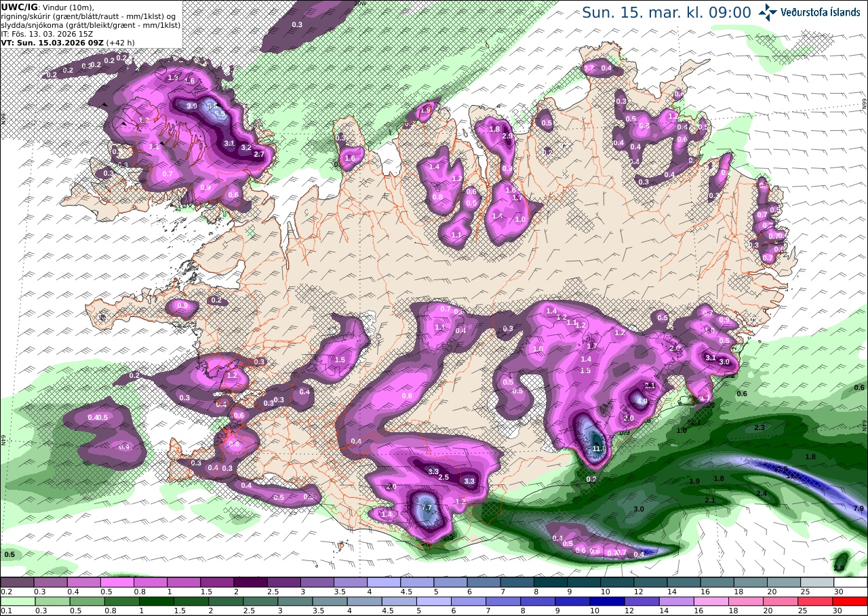Click the UWC/IG Vindur (10m) title line
The height and width of the screenshot is (616, 868).
47,7
